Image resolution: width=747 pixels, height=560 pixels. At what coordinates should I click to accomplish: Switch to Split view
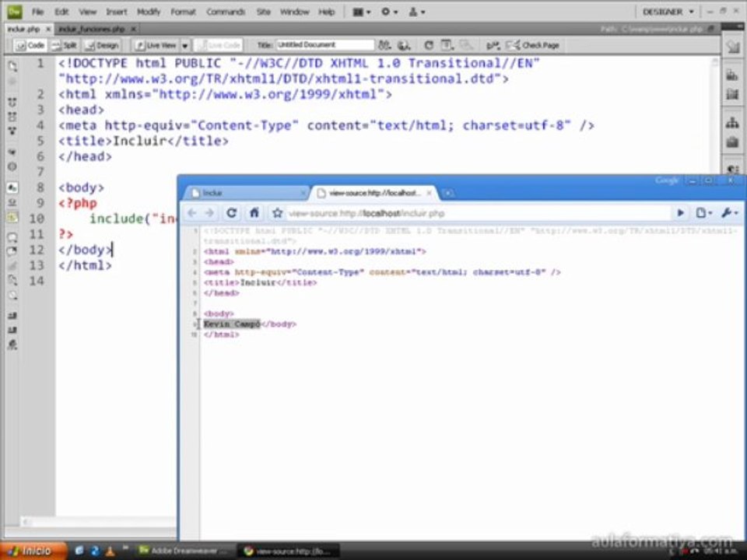65,45
